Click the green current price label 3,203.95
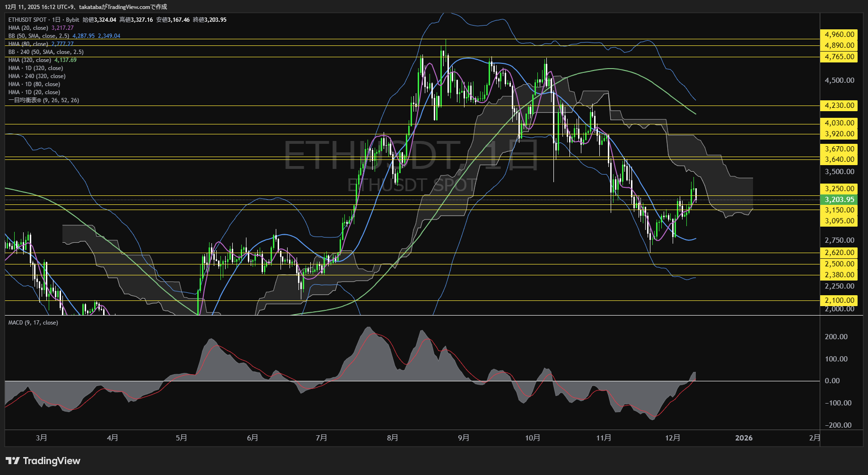This screenshot has height=475, width=868. [x=839, y=200]
